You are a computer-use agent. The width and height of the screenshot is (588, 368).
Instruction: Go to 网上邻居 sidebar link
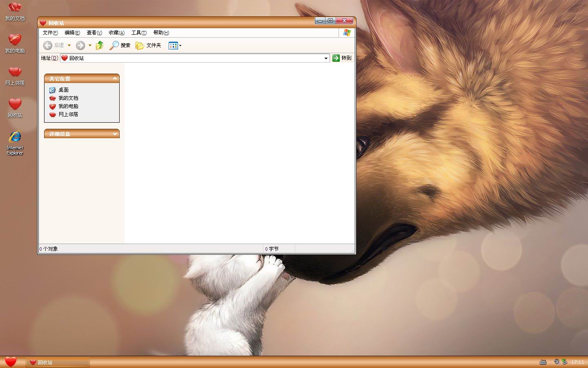(64, 114)
